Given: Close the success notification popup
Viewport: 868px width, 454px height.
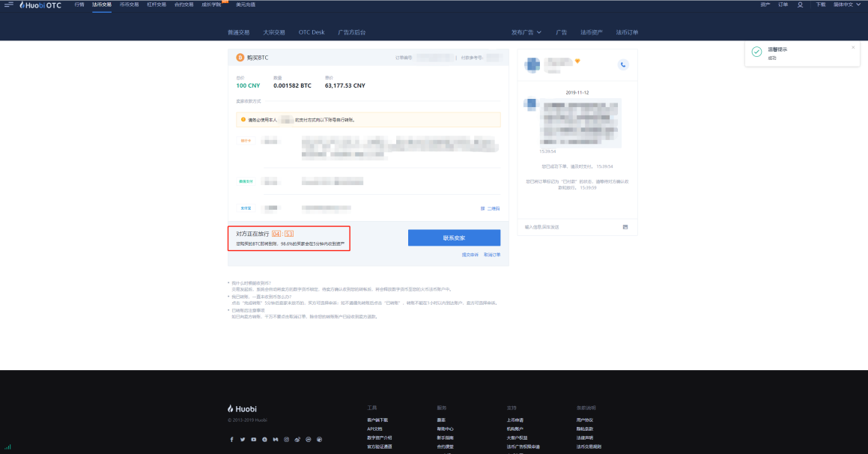Looking at the screenshot, I should point(852,47).
